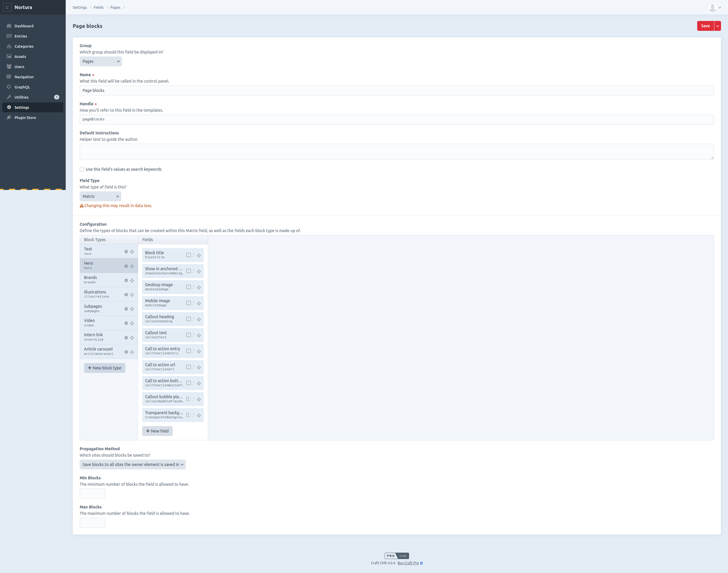Open the GraphQL section in the sidebar
Viewport: 728px width, 573px height.
(x=22, y=87)
